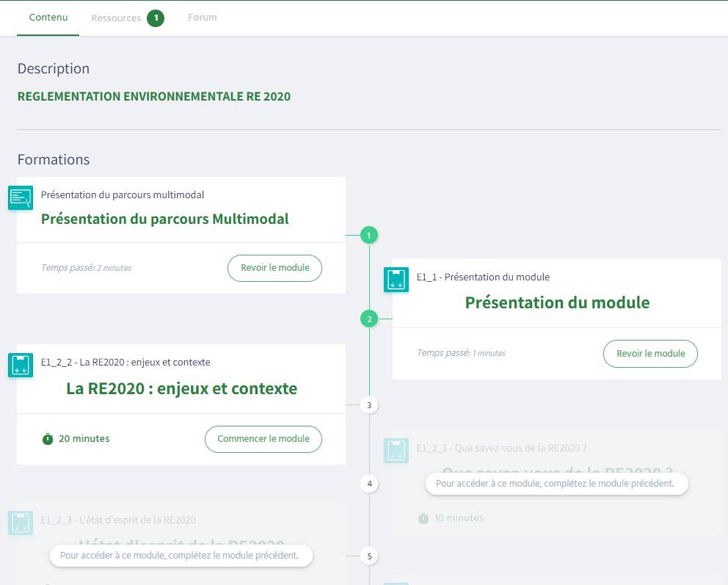Click the stopwatch icon beside 20 minutes

(x=48, y=439)
